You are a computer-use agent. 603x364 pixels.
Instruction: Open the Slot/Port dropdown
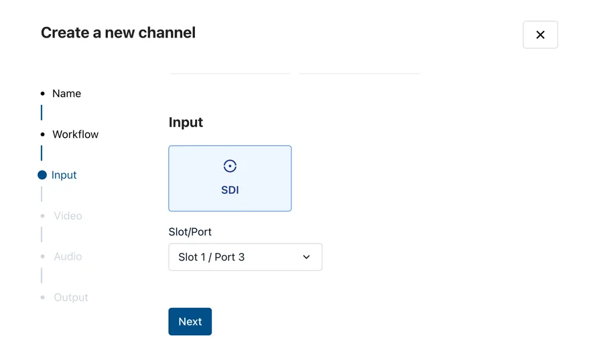coord(245,257)
